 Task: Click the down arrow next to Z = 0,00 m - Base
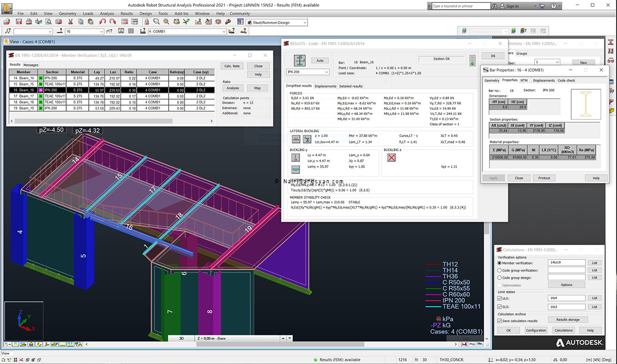[x=290, y=338]
